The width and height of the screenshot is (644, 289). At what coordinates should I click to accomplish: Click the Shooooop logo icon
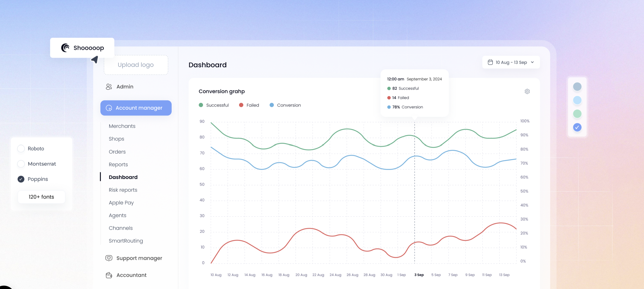pos(65,48)
